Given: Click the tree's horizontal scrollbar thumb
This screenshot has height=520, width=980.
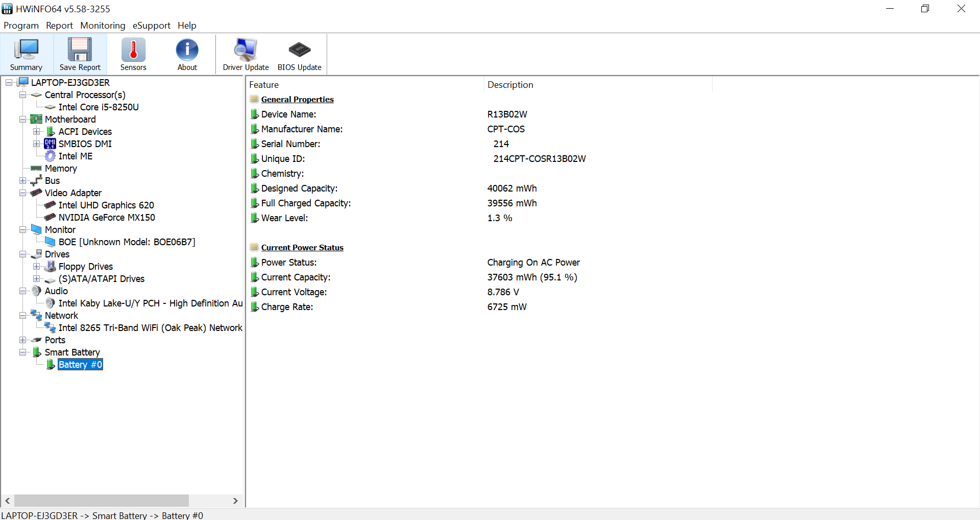Looking at the screenshot, I should point(102,501).
